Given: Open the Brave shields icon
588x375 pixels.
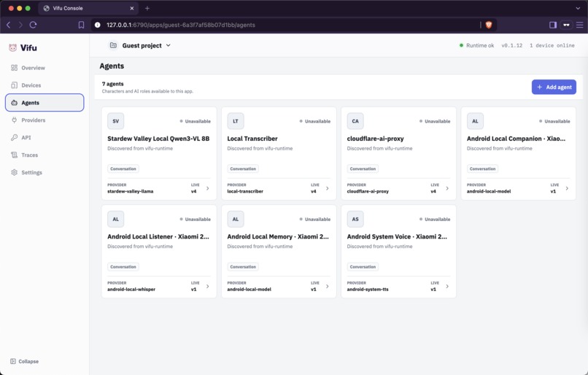Looking at the screenshot, I should point(489,25).
